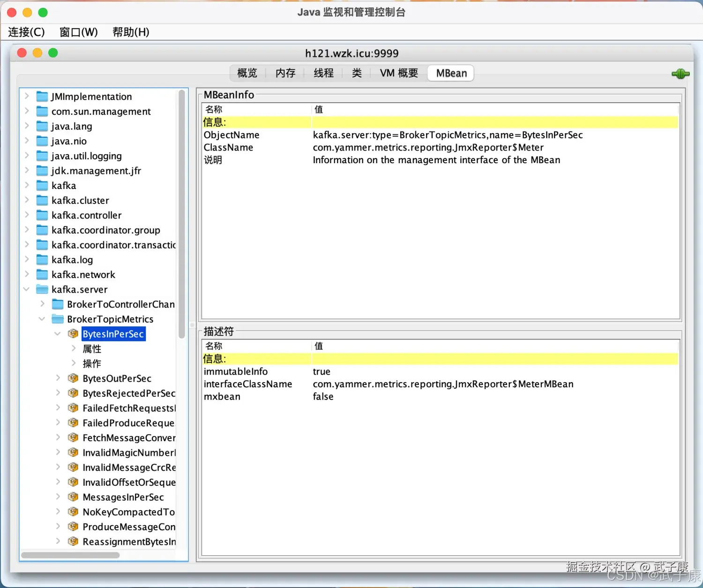Switch to the 内存 tab
The width and height of the screenshot is (703, 588).
coord(285,73)
